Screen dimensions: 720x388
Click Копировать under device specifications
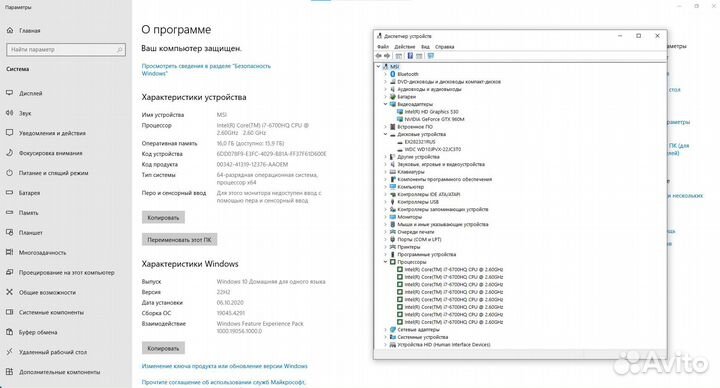coord(163,218)
